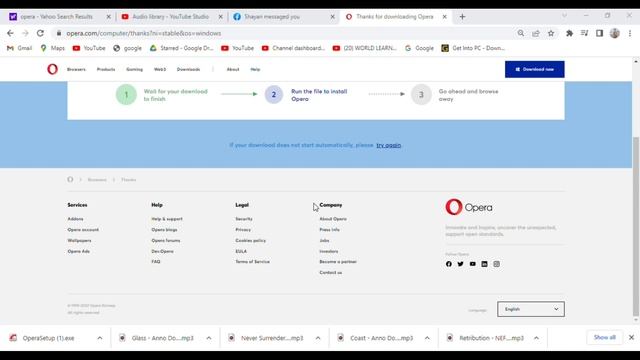Open the Get Into PC bookmark

point(473,48)
